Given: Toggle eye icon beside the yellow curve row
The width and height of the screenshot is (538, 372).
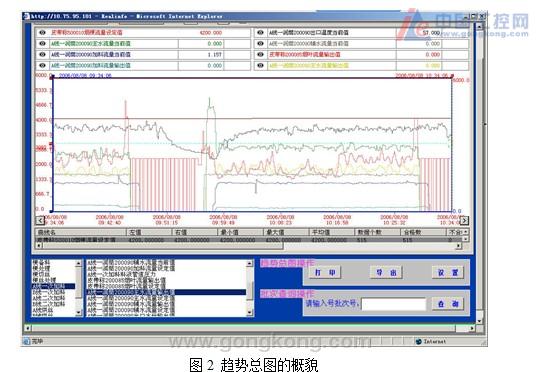Looking at the screenshot, I should click(x=260, y=66).
